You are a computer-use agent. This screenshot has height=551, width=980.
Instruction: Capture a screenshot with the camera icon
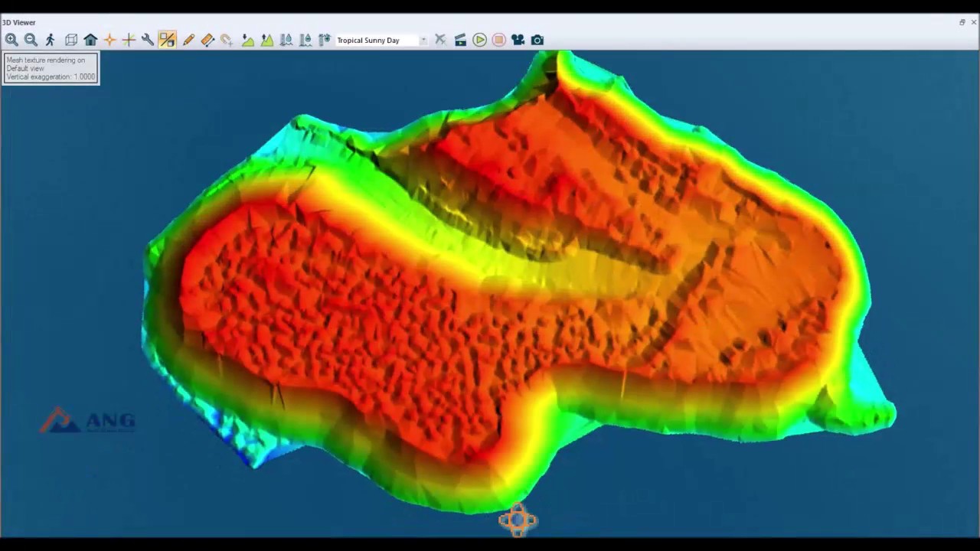537,40
